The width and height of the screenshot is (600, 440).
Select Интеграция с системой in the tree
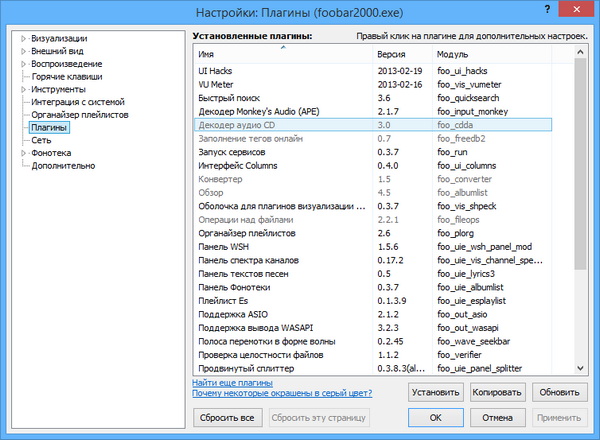pos(78,102)
